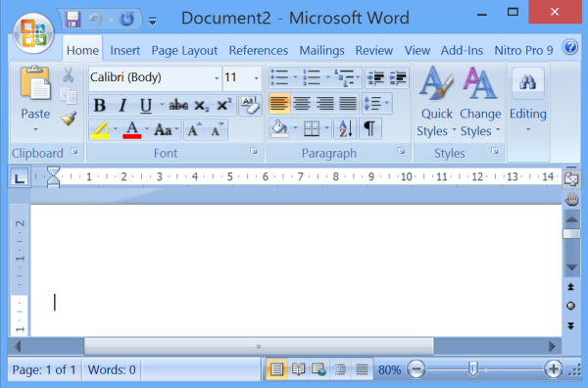588x388 pixels.
Task: Open the Page Layout tab
Action: click(x=184, y=50)
